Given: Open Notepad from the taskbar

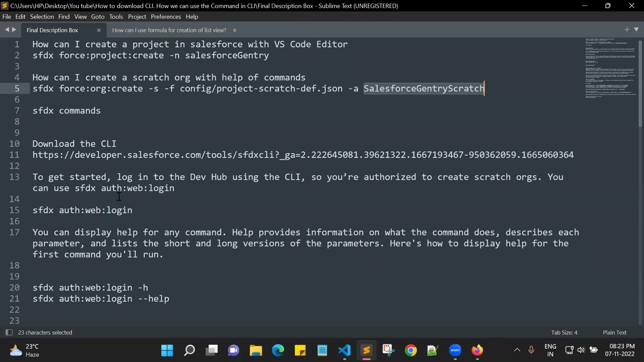Looking at the screenshot, I should 322,350.
